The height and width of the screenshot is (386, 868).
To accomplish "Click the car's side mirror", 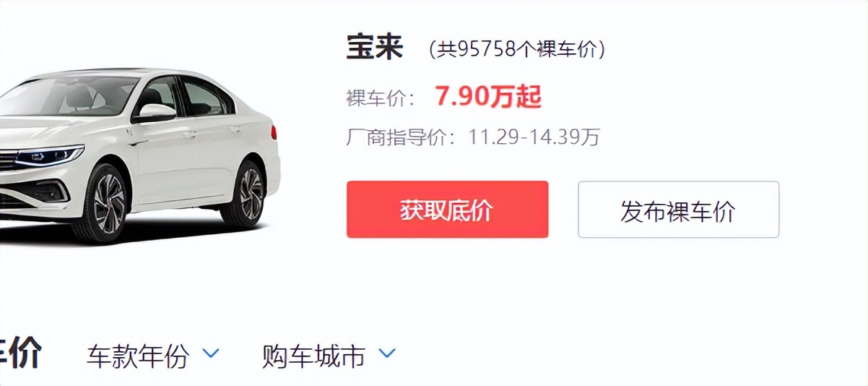I will pyautogui.click(x=156, y=113).
